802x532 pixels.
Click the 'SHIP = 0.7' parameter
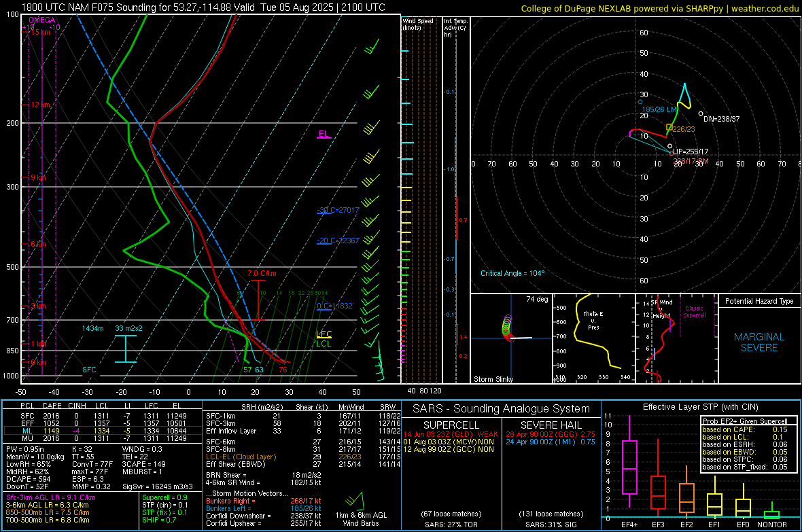pos(159,520)
